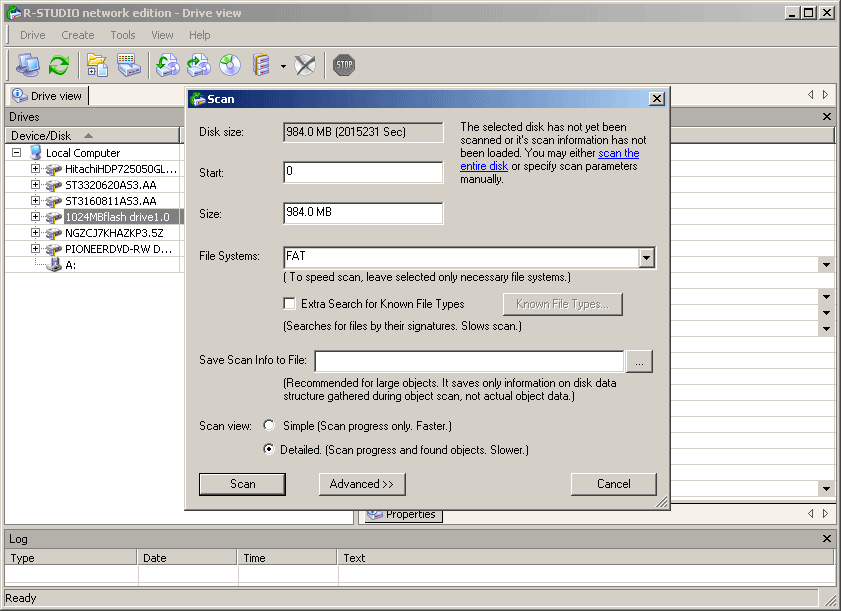The image size is (841, 611).
Task: Sort by Device/Disk column header
Action: point(92,136)
